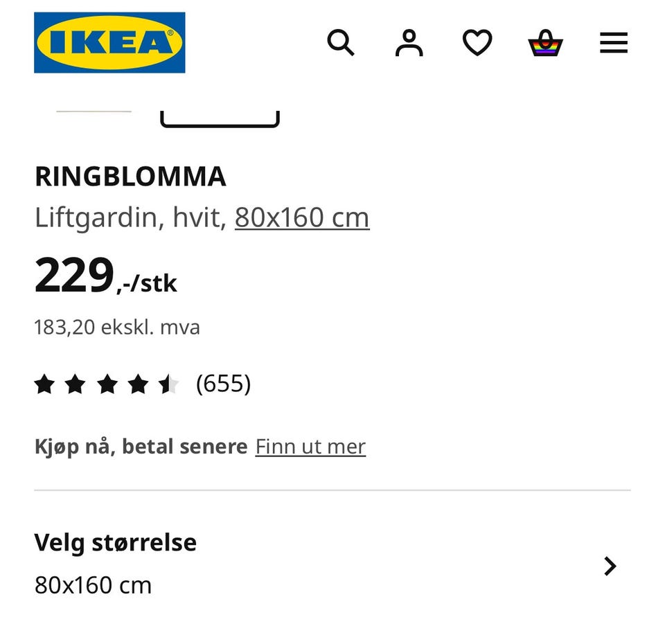
Task: Click the 229,-/stk price
Action: coord(105,276)
